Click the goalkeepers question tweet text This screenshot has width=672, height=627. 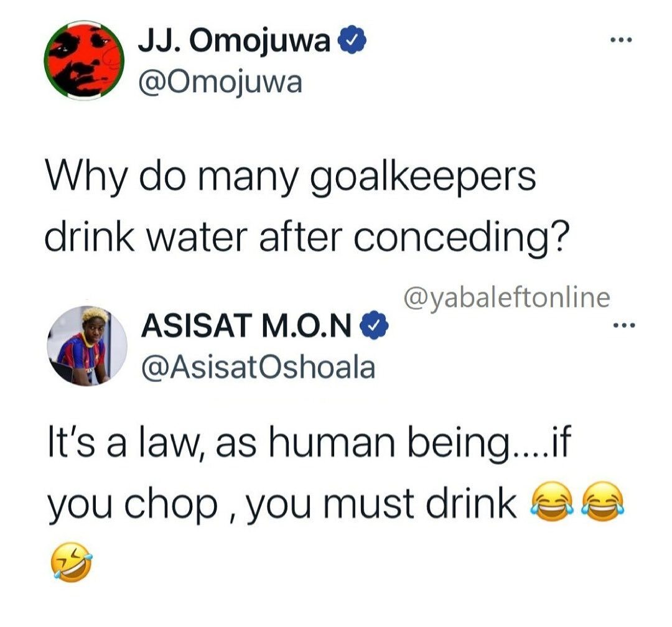[x=307, y=207]
